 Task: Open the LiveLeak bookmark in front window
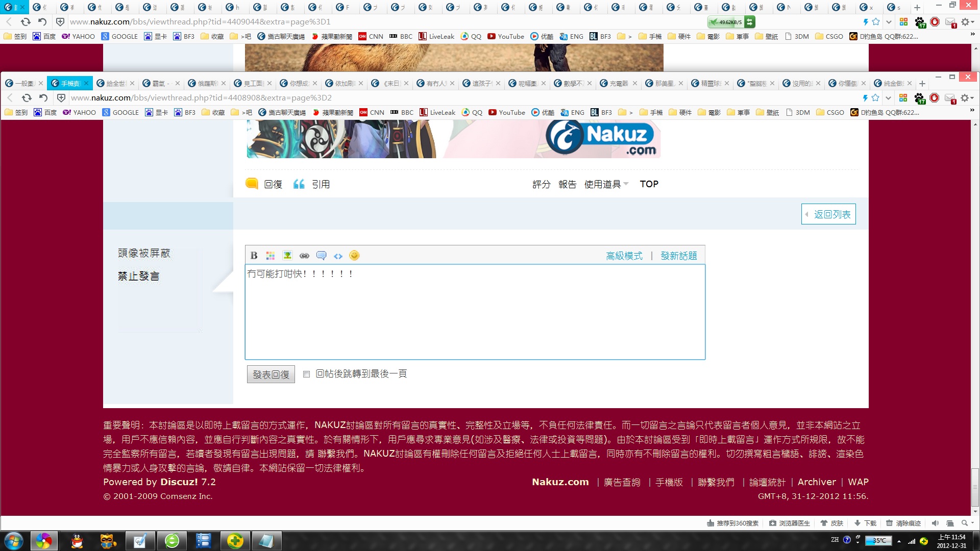[x=437, y=112]
